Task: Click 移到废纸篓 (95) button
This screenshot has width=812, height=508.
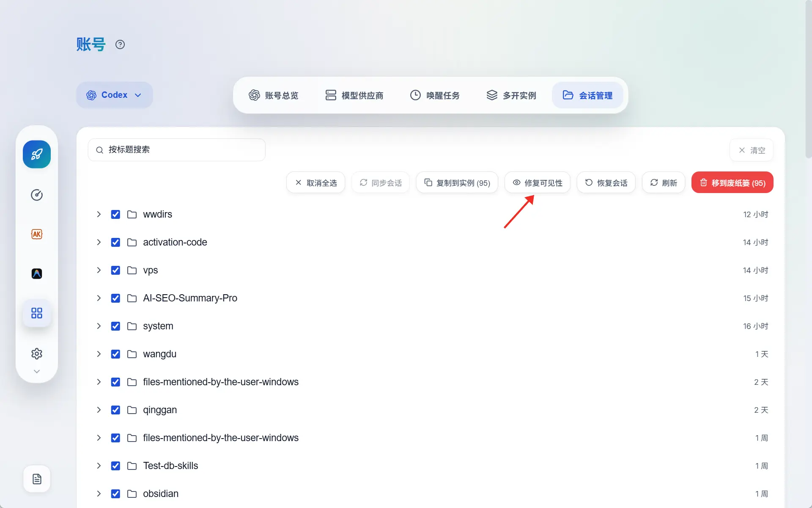Action: point(732,182)
